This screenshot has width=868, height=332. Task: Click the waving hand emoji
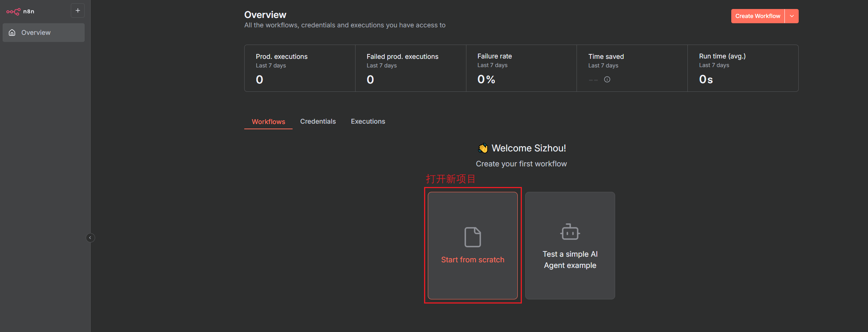coord(483,148)
